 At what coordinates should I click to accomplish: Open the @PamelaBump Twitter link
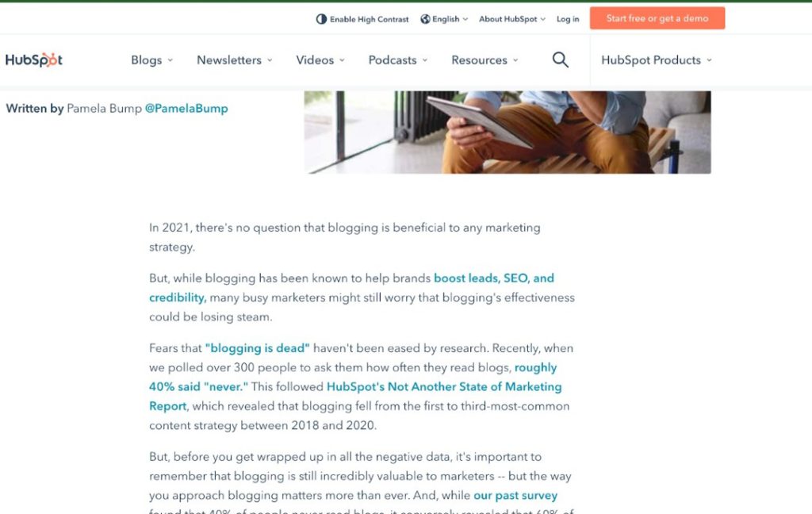186,109
